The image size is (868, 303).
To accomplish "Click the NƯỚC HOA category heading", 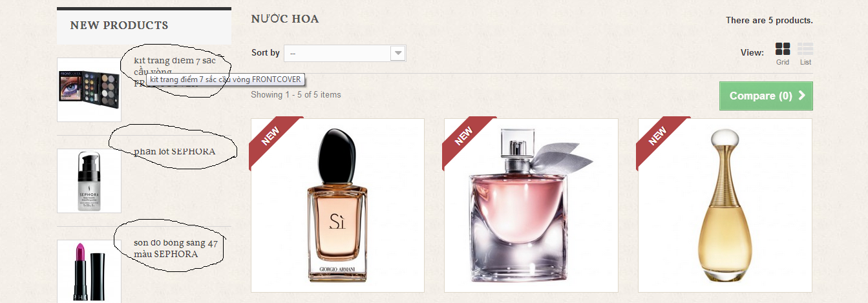I will (285, 19).
